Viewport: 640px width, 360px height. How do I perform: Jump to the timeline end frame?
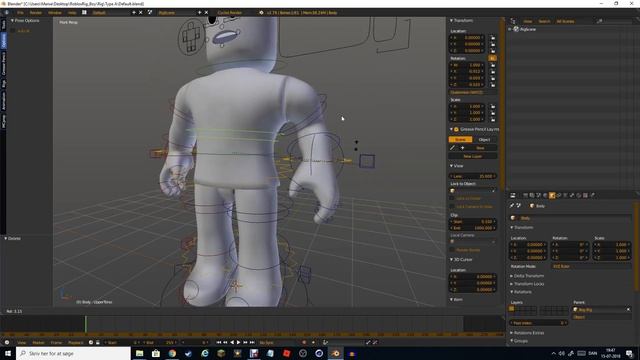(x=252, y=342)
